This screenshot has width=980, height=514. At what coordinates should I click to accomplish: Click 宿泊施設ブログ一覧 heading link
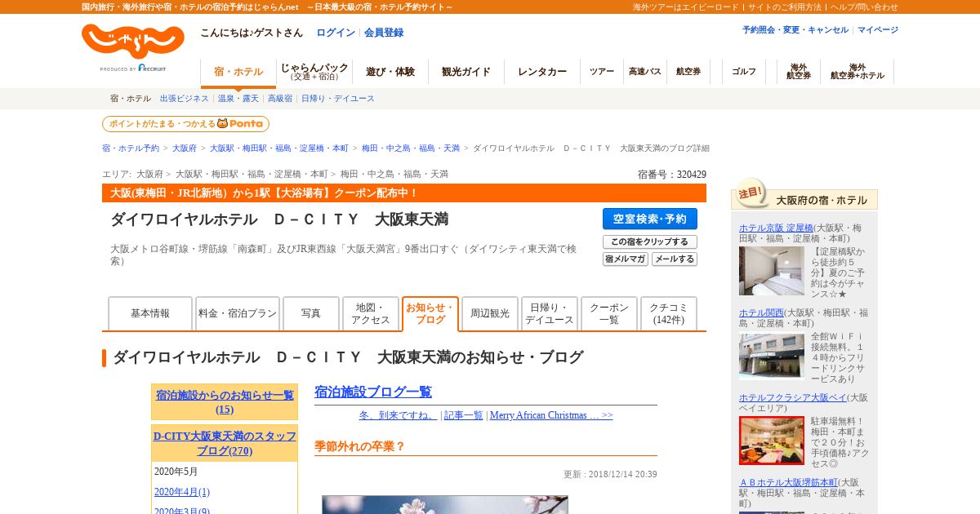[x=373, y=392]
